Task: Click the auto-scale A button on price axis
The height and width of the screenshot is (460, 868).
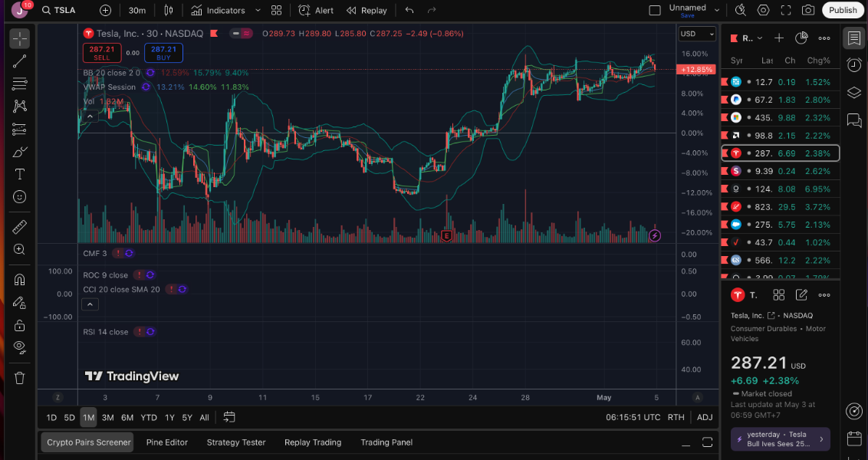Action: [x=698, y=397]
